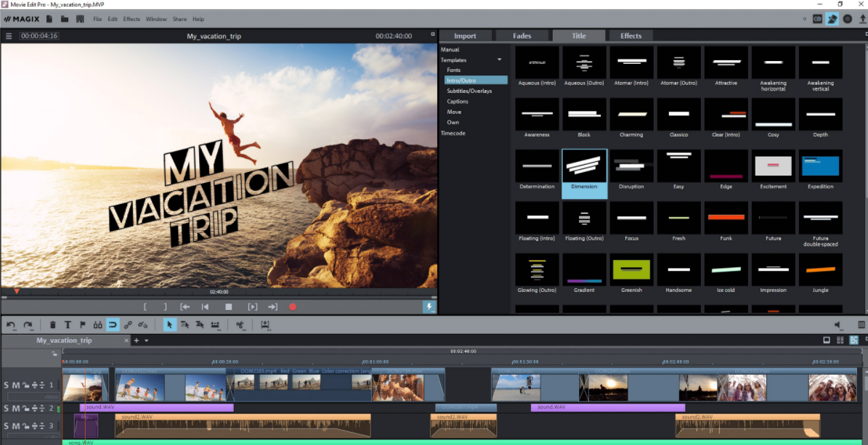Click the burn disc icon
Viewport: 868px width, 445px height.
click(847, 19)
